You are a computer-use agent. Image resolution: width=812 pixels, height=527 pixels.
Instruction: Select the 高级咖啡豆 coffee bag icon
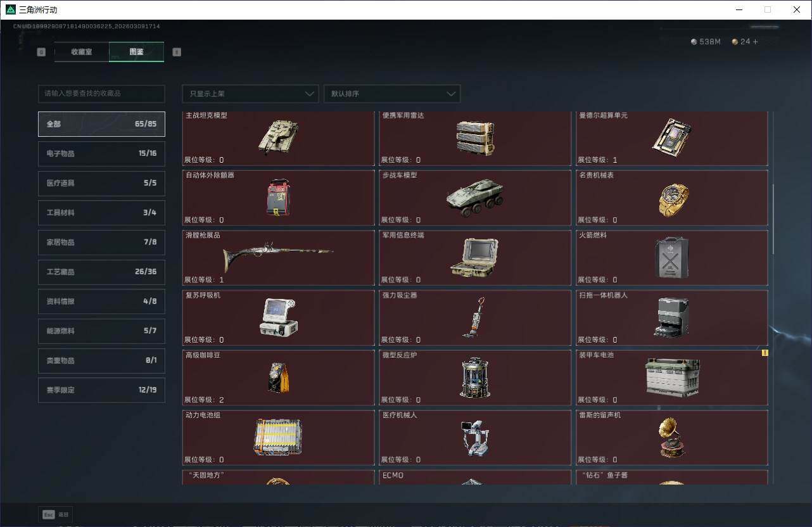279,378
